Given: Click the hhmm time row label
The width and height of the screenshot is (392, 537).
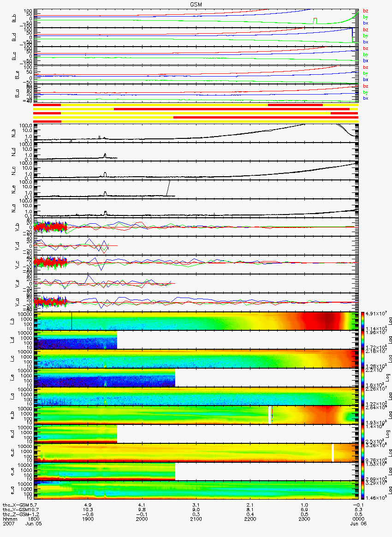Looking at the screenshot, I should 9,519.
